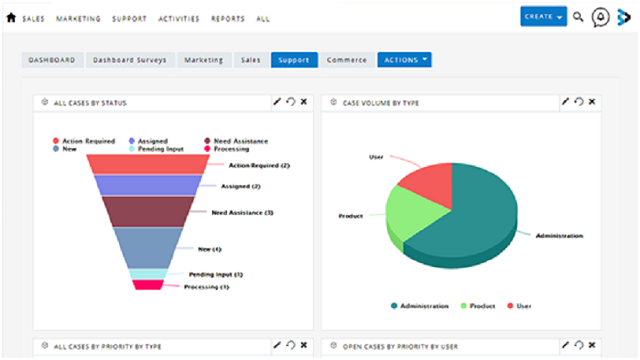
Task: Toggle the Action Required legend entry
Action: click(x=84, y=141)
